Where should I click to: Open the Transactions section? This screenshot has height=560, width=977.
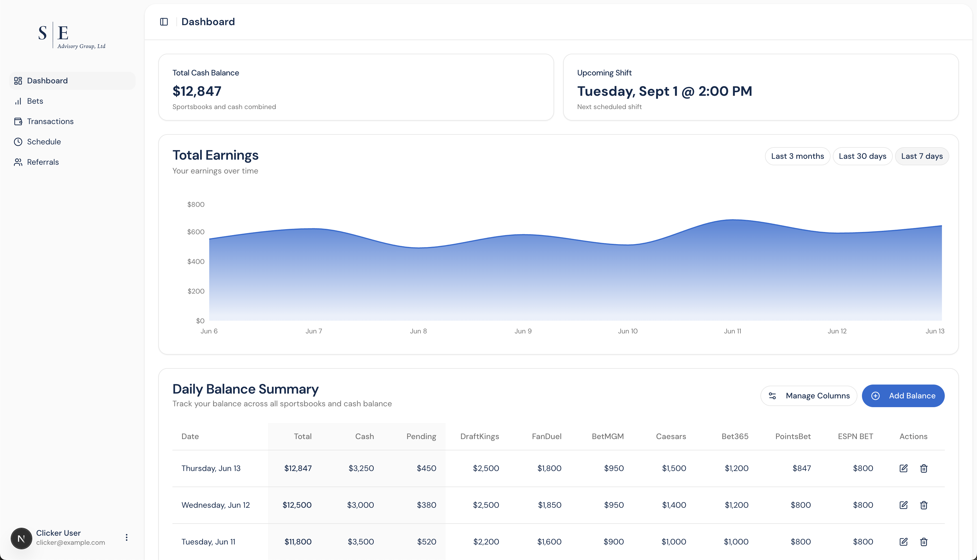(50, 121)
